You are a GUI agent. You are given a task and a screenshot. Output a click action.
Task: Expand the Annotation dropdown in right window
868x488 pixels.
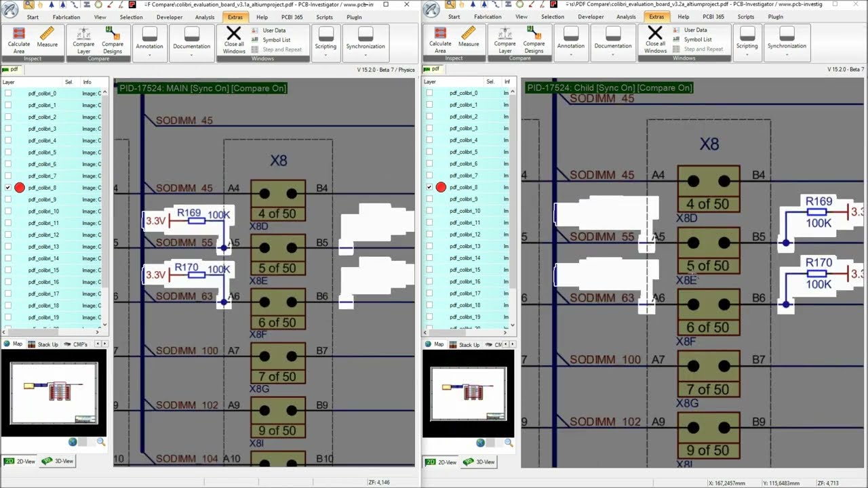(x=570, y=41)
